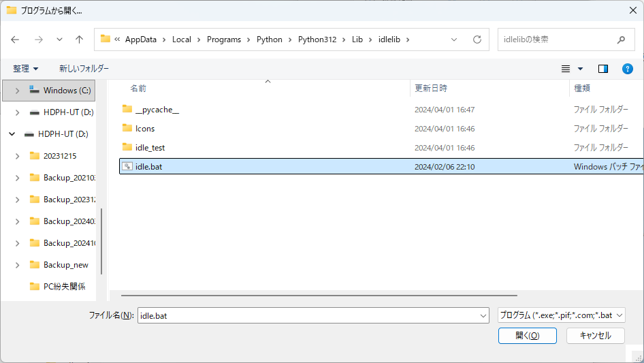
Task: Select the idle.bat file icon
Action: [127, 166]
